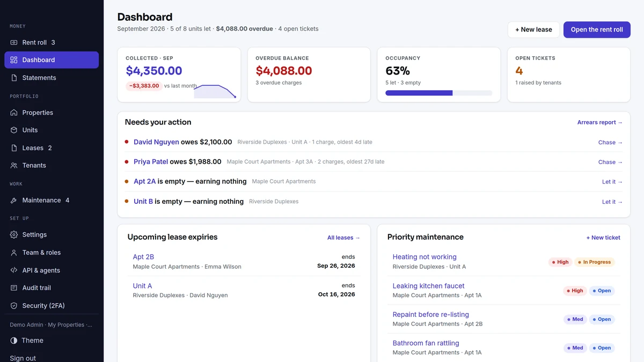Click the Theme half-circle icon
Image resolution: width=644 pixels, height=362 pixels.
pyautogui.click(x=14, y=341)
